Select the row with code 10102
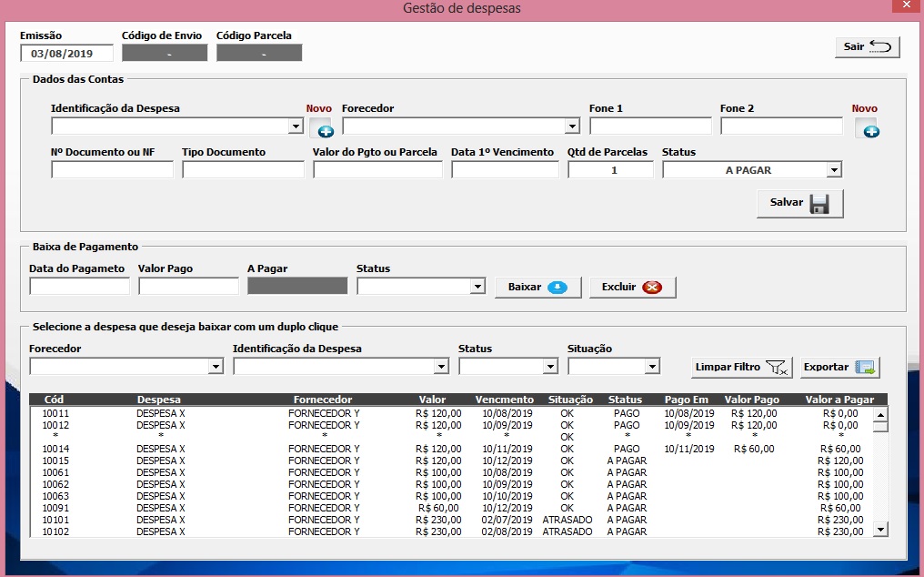This screenshot has width=924, height=577. (x=452, y=531)
